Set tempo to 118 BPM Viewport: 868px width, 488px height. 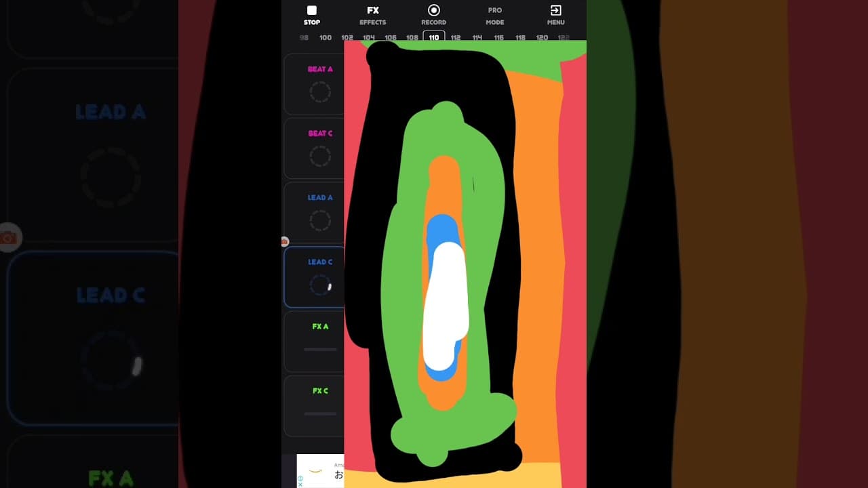[520, 37]
